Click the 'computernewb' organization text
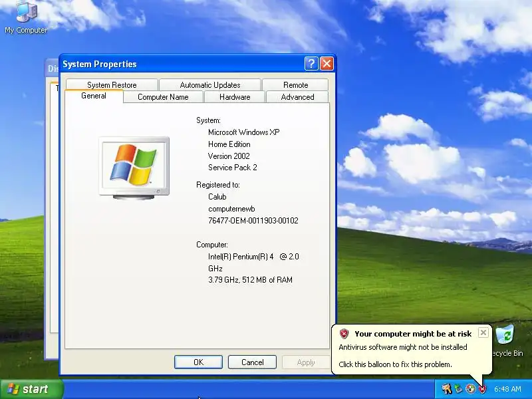This screenshot has width=532, height=399. pyautogui.click(x=231, y=209)
